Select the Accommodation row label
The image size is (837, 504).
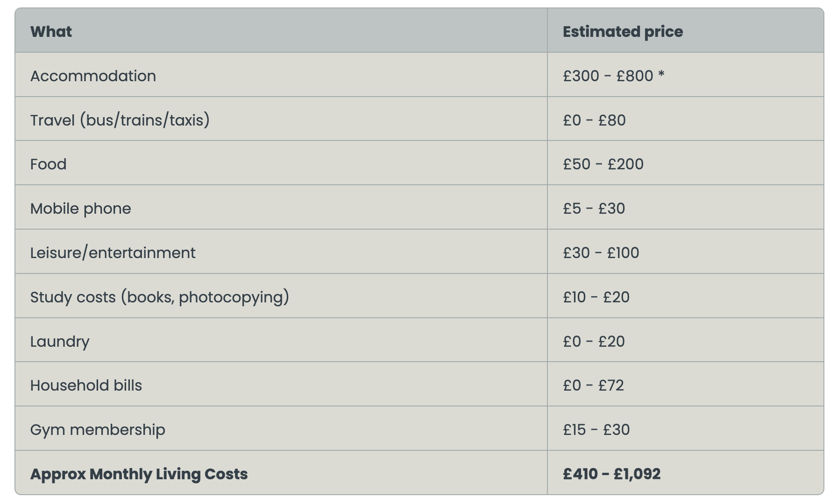(x=93, y=76)
